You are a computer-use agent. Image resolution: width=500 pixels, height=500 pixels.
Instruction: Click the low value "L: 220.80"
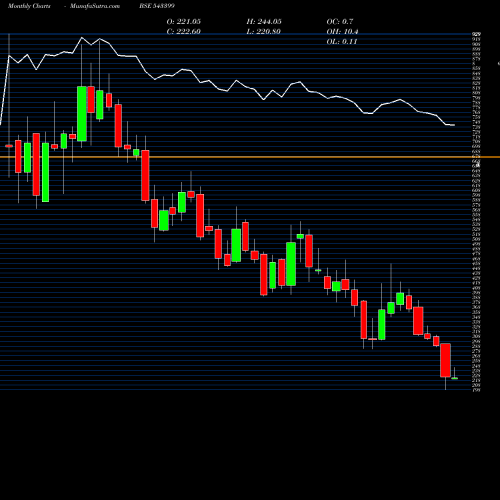click(264, 32)
